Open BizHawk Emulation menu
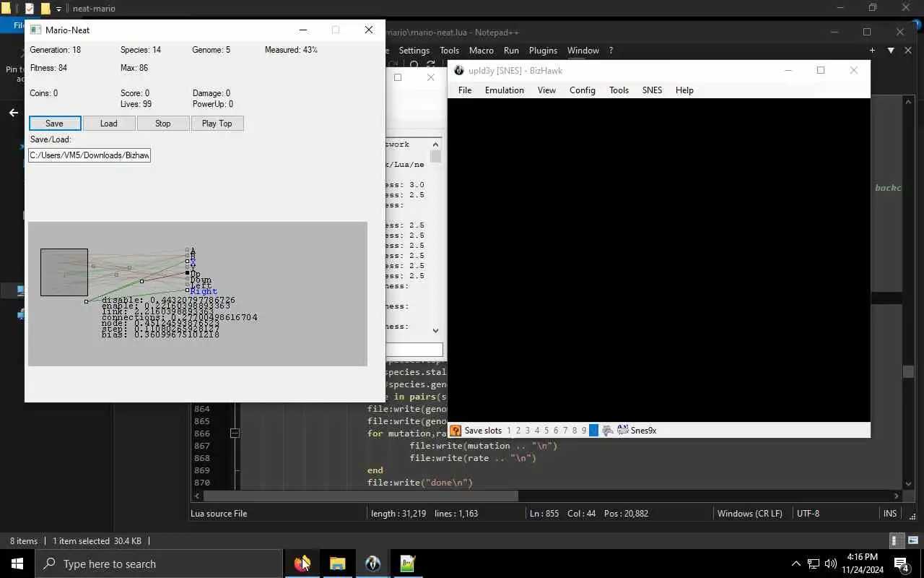The image size is (924, 578). pos(505,90)
